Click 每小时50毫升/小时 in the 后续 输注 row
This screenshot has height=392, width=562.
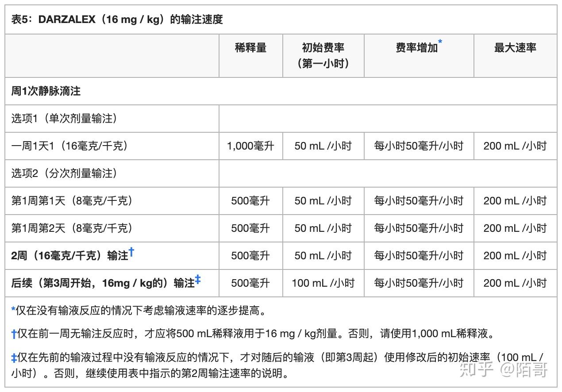click(x=419, y=283)
